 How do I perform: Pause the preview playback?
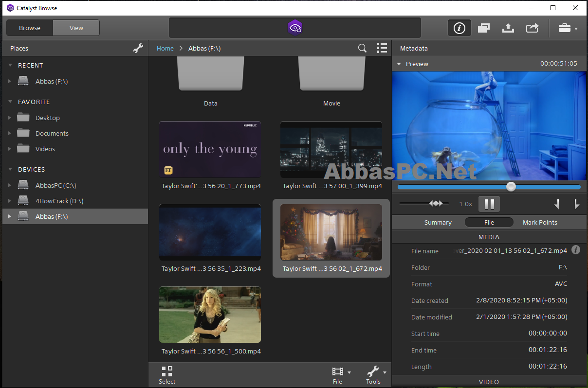pos(489,204)
